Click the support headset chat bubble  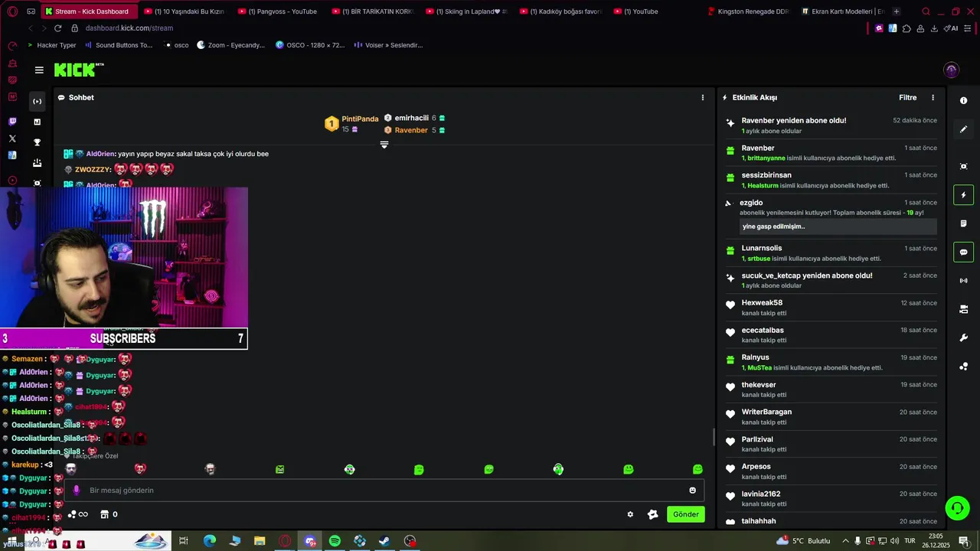pos(956,507)
